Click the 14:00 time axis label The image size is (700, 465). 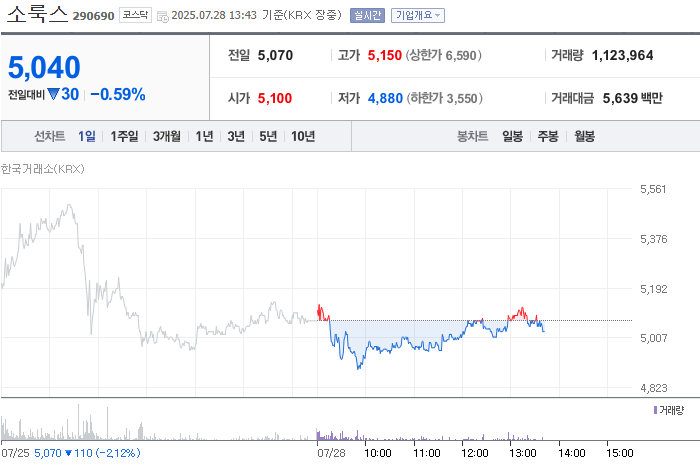tap(571, 453)
